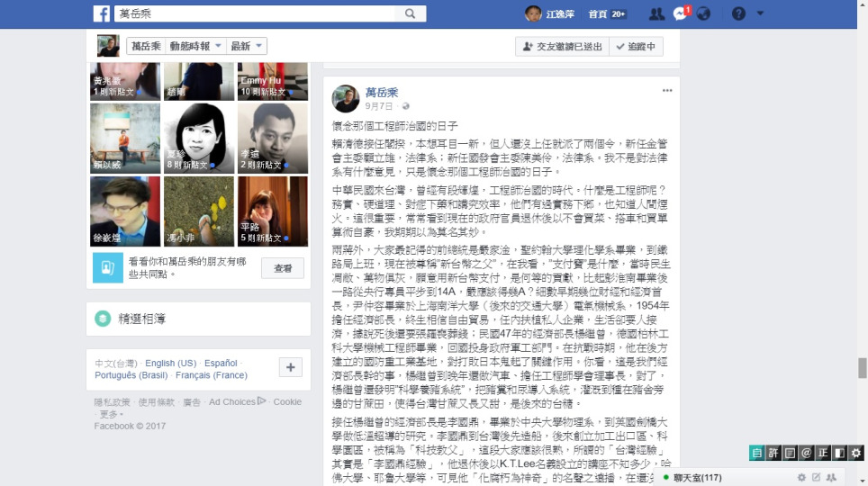Viewport: 868px width, 486px height.
Task: Click the Facebook logo icon
Action: click(x=102, y=13)
